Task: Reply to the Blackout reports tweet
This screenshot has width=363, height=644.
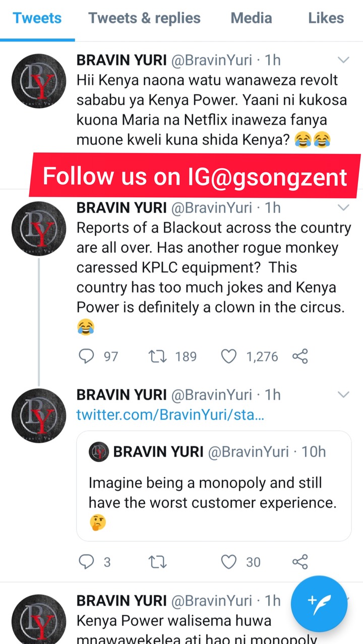Action: [87, 356]
